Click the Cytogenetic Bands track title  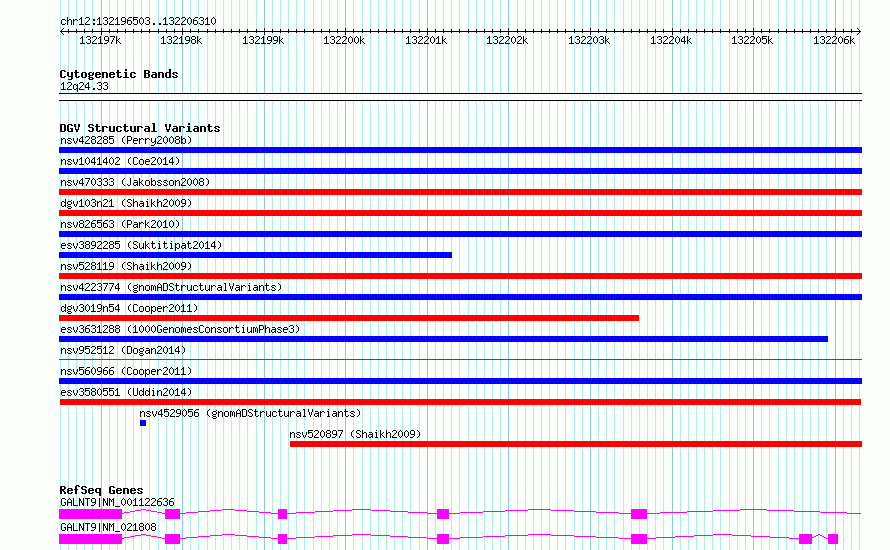tap(119, 74)
